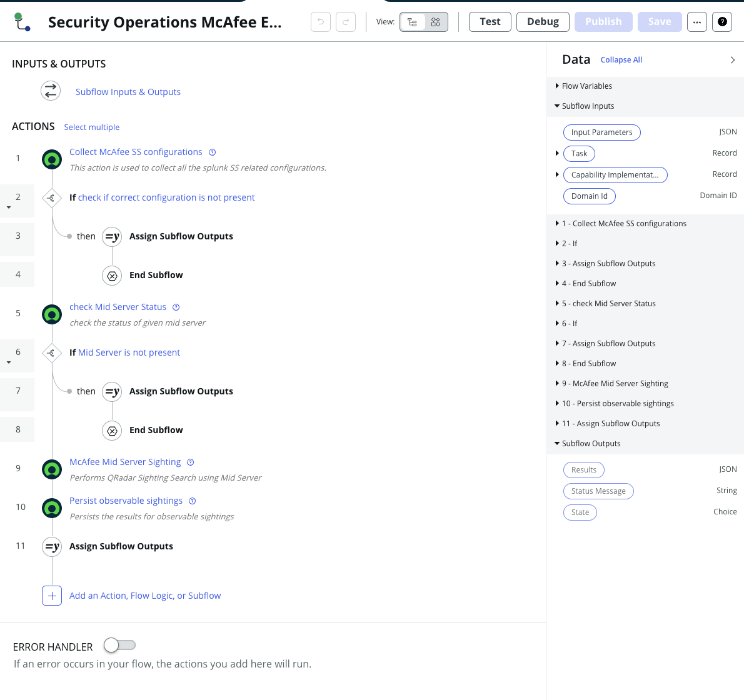
Task: Click the Select multiple link
Action: 91,127
